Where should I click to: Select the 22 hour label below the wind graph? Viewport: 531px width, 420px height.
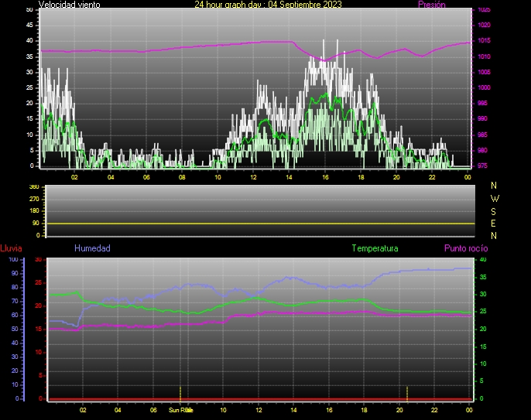click(432, 177)
